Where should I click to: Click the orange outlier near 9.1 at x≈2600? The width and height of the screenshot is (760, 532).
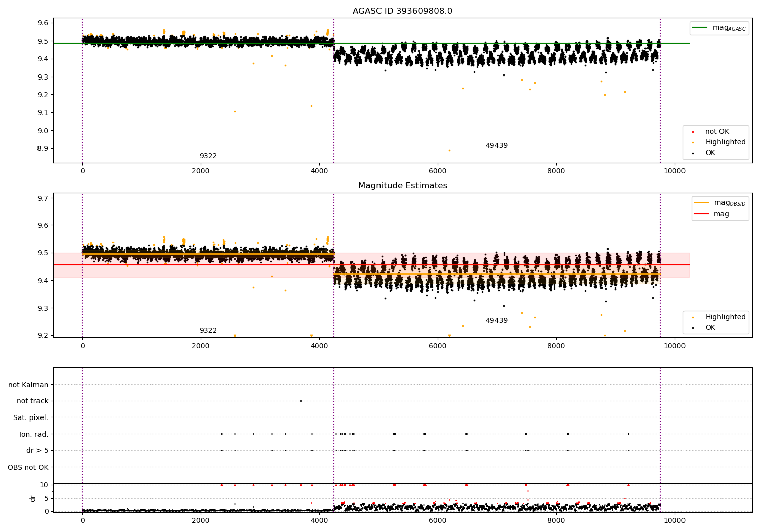(x=235, y=111)
